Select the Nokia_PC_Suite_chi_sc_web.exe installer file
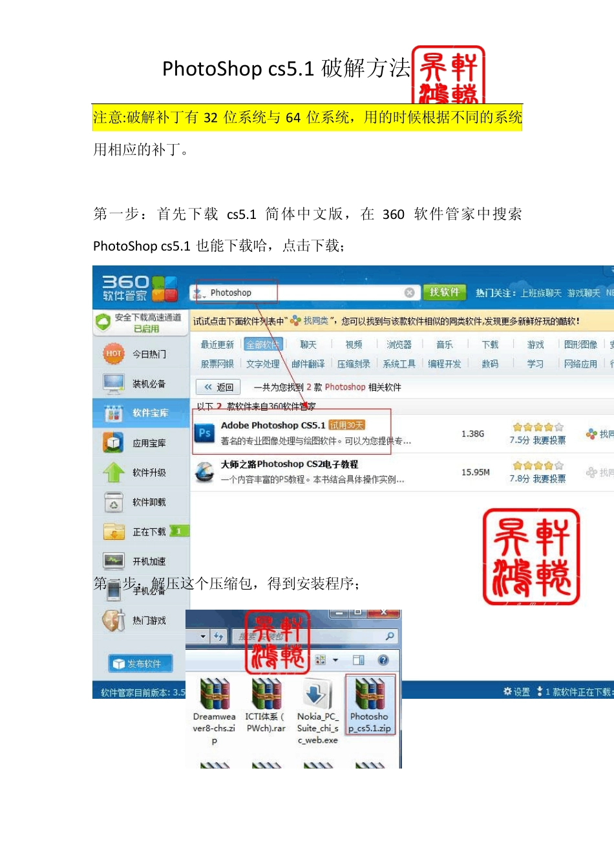The width and height of the screenshot is (614, 868). click(317, 711)
